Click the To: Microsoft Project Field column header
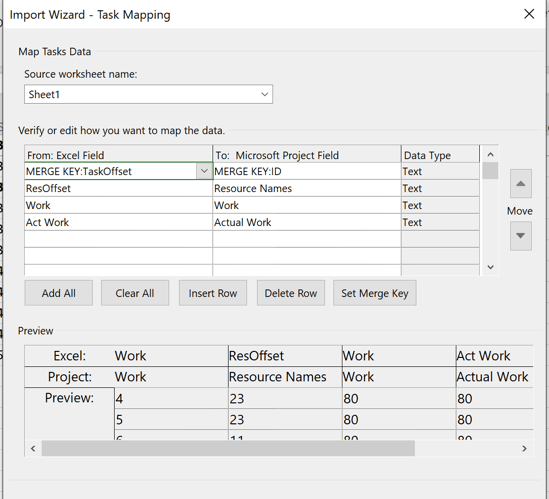Image resolution: width=549 pixels, height=499 pixels. pos(307,154)
